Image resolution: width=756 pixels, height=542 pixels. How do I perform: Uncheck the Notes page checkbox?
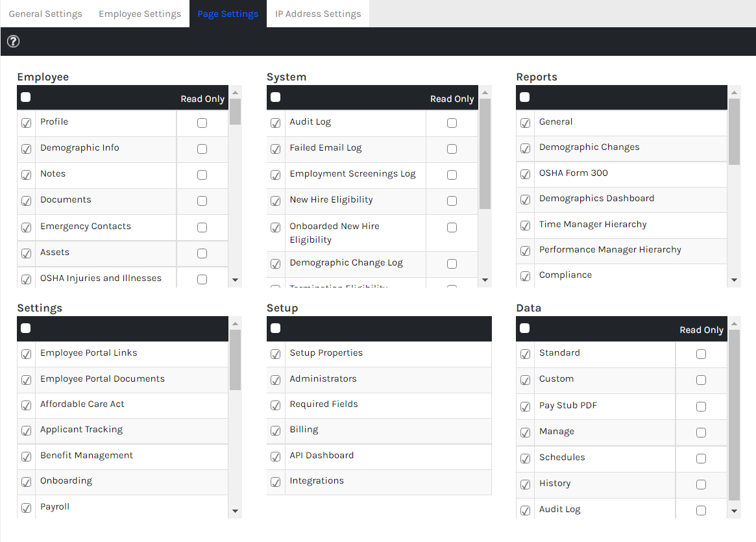coord(27,175)
